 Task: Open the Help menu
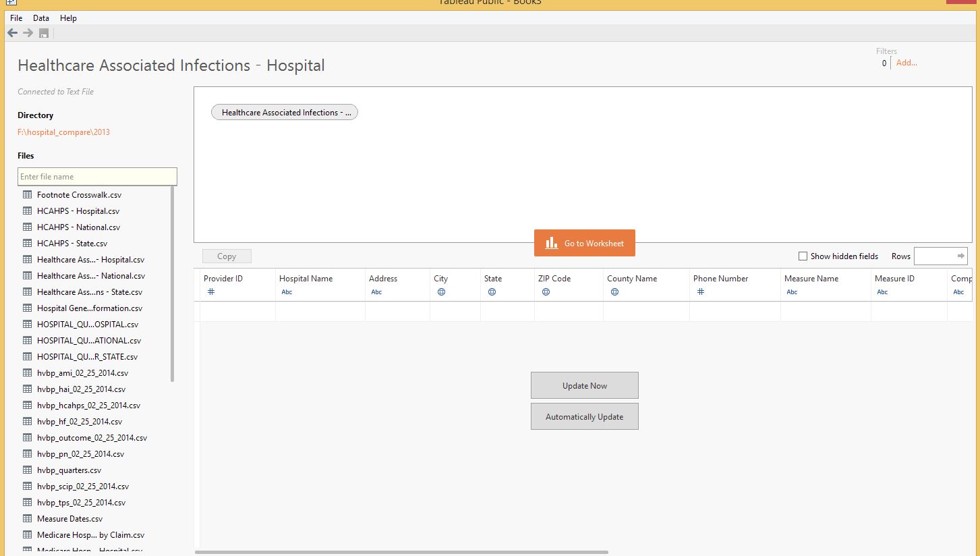(x=68, y=18)
